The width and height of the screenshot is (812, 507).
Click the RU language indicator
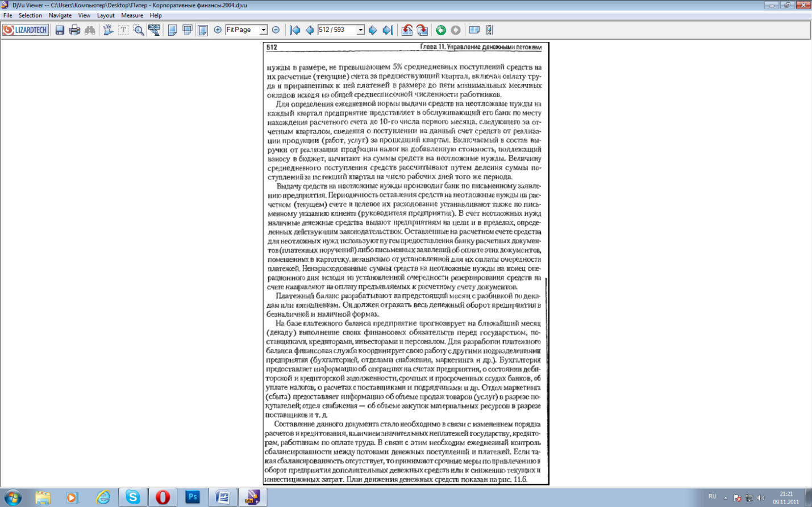713,497
